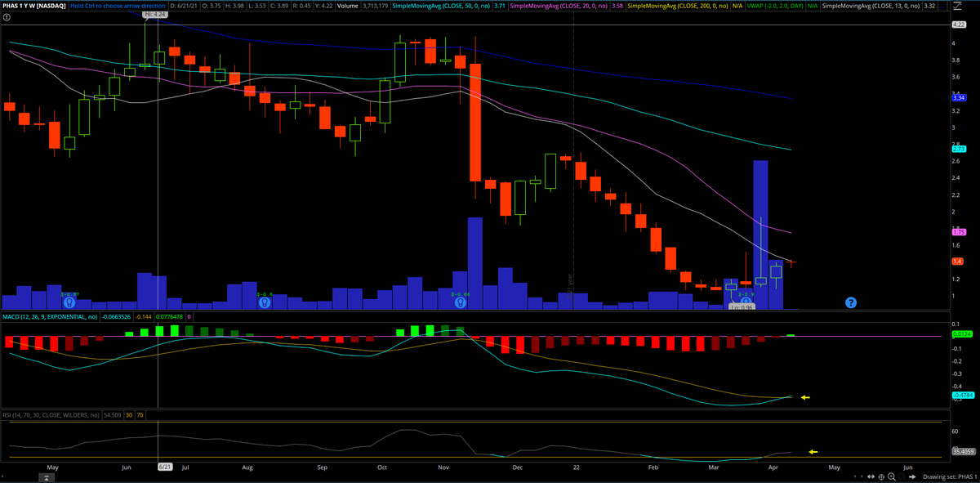Click the earnings bulb icon in November

click(x=461, y=302)
